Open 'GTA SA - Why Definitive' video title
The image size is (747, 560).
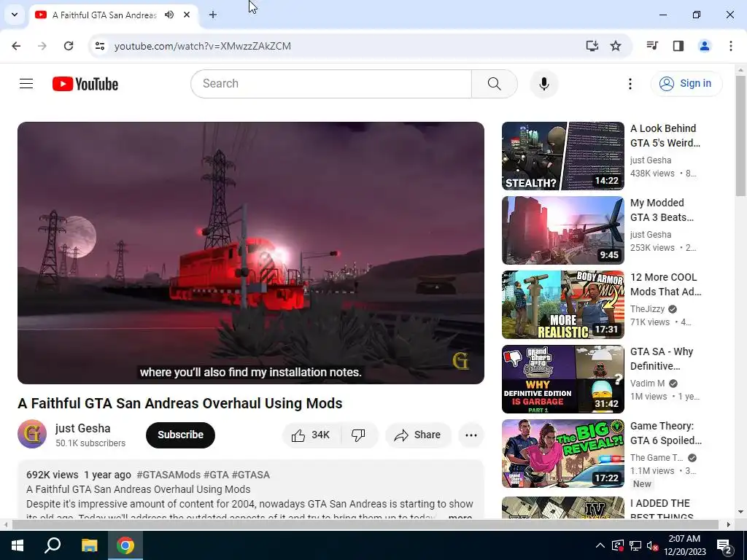click(662, 359)
